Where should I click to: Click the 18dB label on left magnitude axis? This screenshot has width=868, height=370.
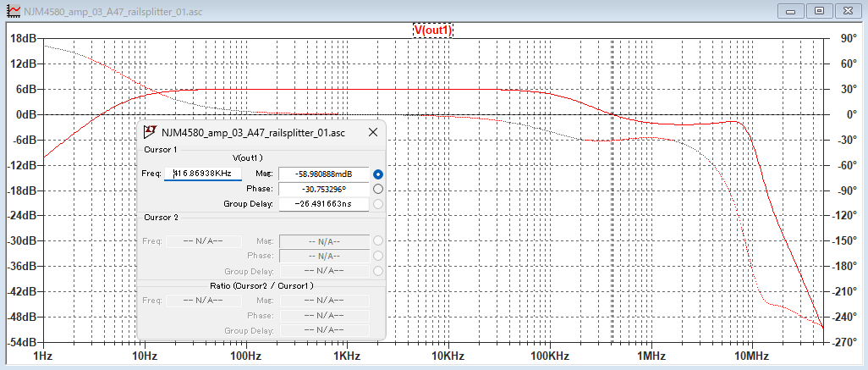(x=22, y=39)
